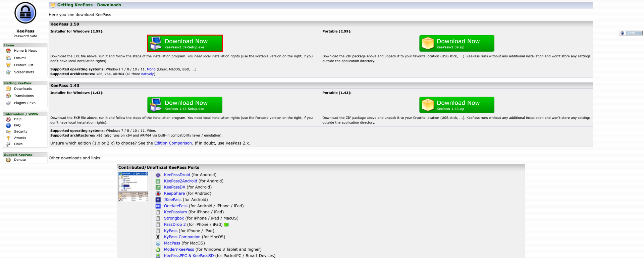Download the KeePass-2.59-Setup.exe installer
Image resolution: width=644 pixels, height=258 pixels.
coord(185,44)
